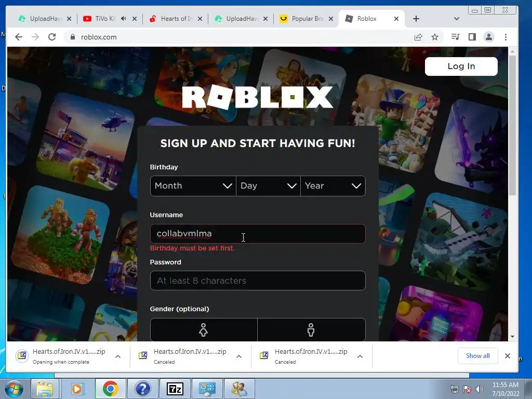Expand options for the third canceled download

point(360,356)
